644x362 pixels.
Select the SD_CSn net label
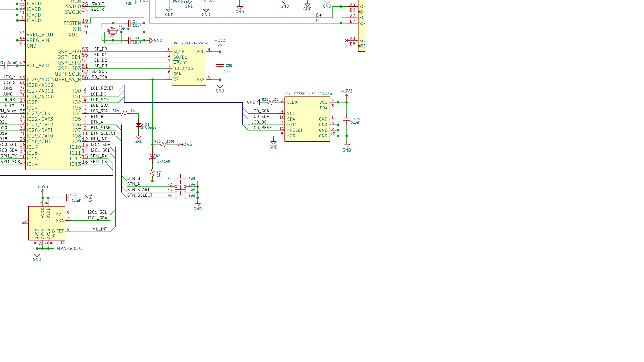[x=99, y=77]
